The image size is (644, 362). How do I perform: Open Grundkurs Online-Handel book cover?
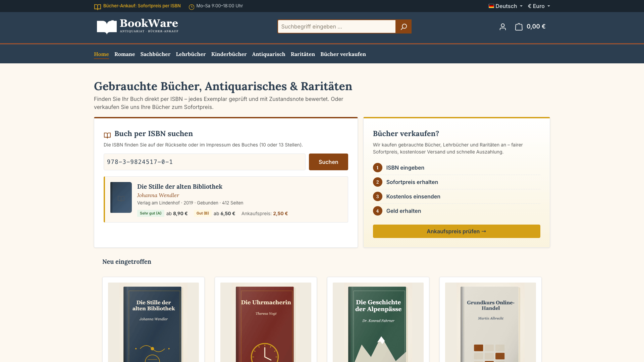(490, 322)
